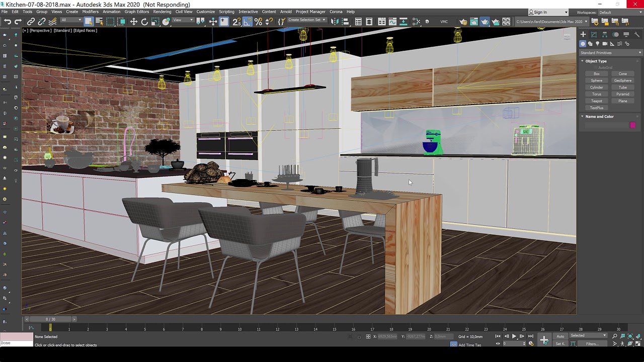Viewport: 644px width, 362px height.
Task: Open Render Setup teapot icon
Action: coord(463,21)
